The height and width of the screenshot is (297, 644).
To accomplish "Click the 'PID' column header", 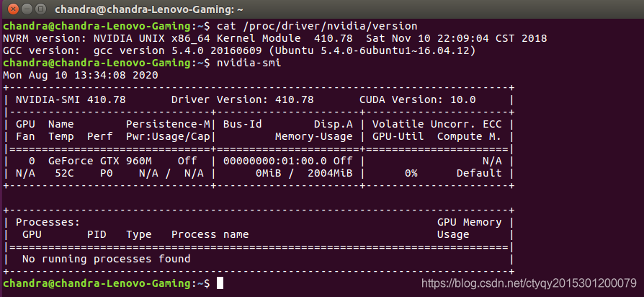I will 97,234.
